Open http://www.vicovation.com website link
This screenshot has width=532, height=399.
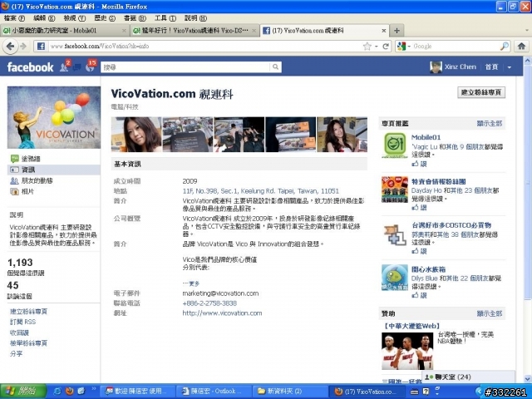click(222, 313)
